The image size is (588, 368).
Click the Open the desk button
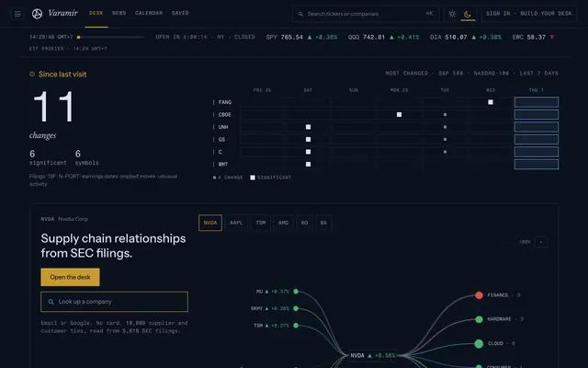tap(70, 277)
